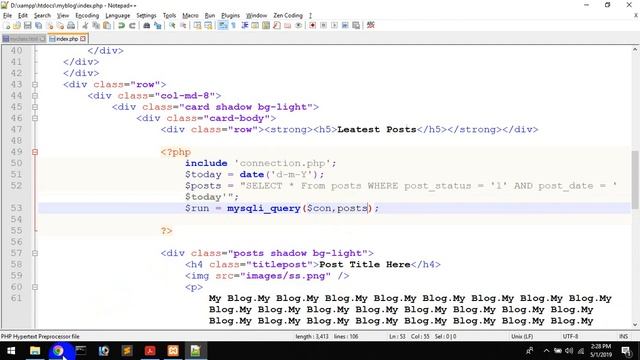
Task: Show the Function List panel icon
Action: (277, 25)
